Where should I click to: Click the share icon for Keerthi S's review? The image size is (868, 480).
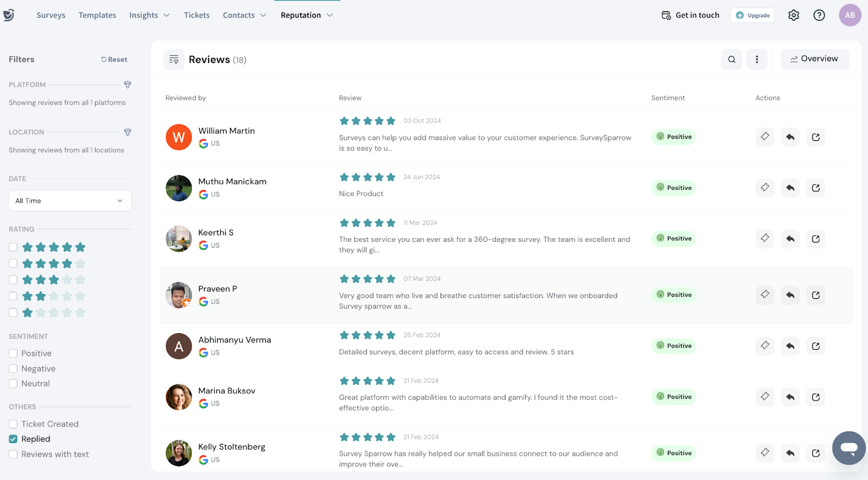point(815,239)
